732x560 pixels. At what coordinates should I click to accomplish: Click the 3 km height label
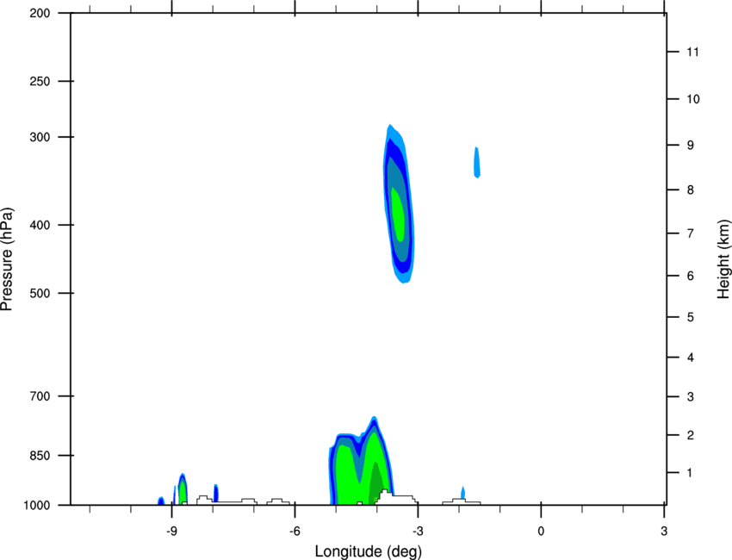[x=691, y=397]
